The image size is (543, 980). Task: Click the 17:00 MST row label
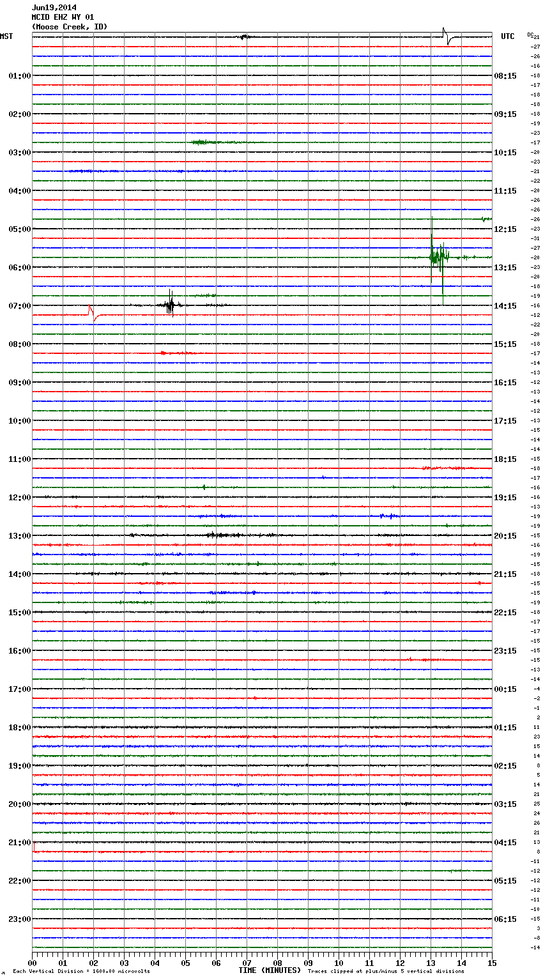point(20,689)
